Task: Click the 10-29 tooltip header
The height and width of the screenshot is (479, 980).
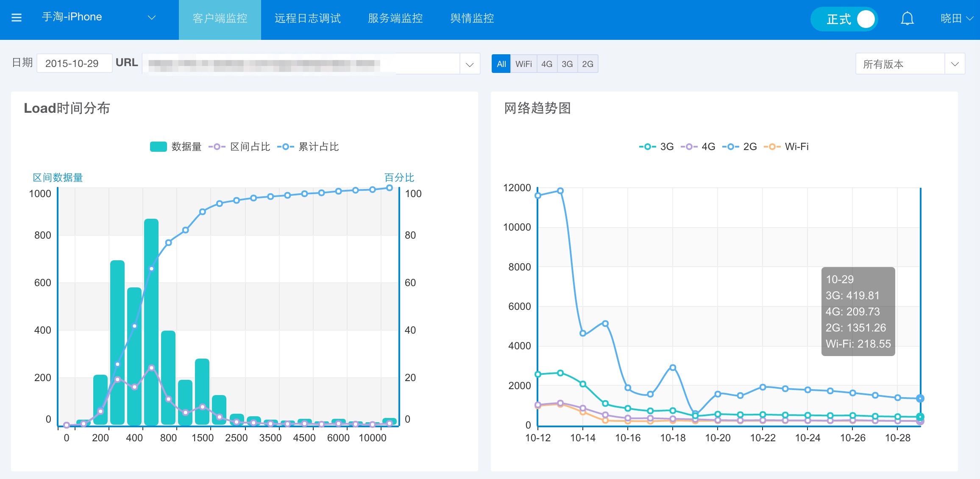Action: pos(840,279)
